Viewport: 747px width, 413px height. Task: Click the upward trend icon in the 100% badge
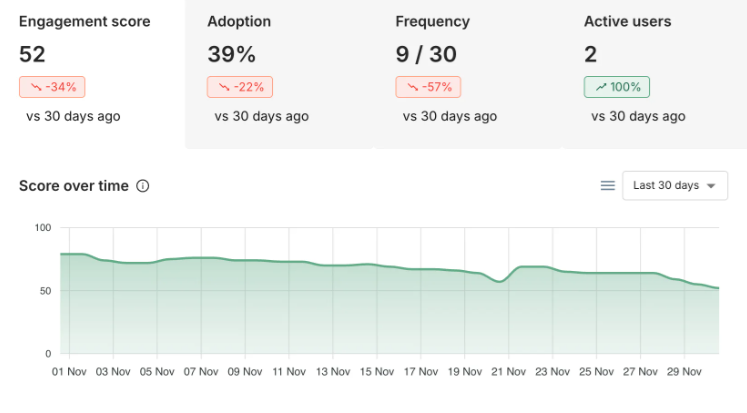[x=600, y=87]
